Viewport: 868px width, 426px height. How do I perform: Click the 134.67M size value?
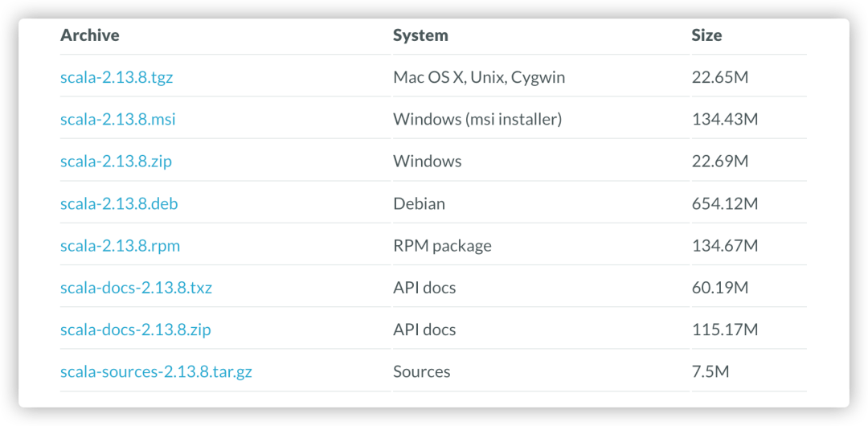[725, 245]
